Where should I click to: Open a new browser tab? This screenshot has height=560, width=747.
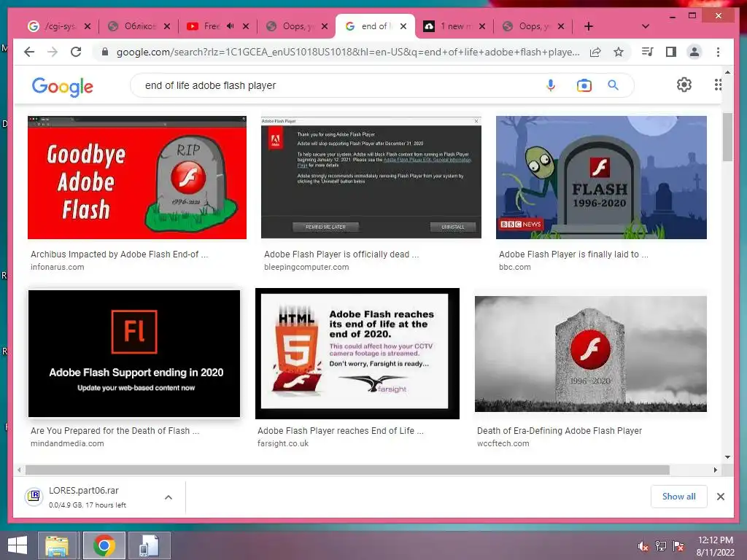click(x=589, y=26)
